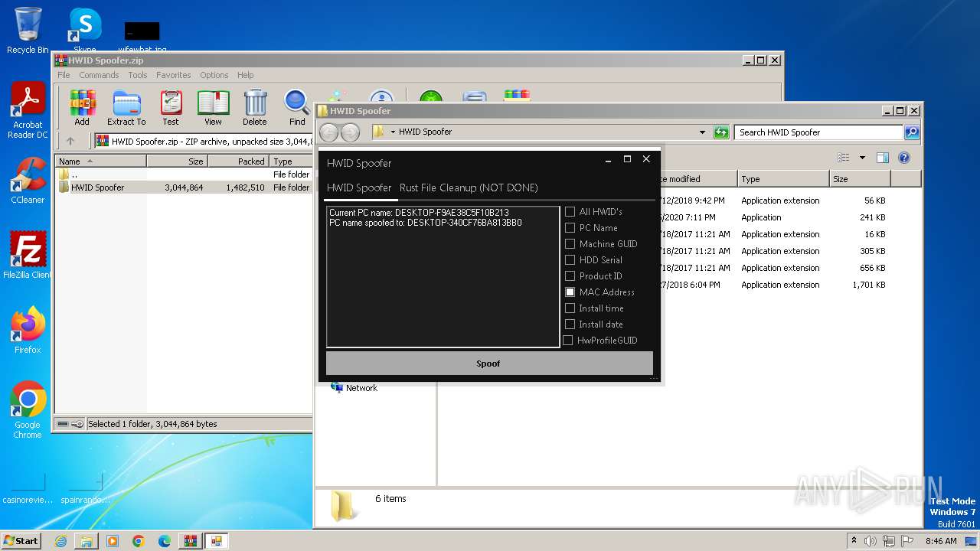
Task: Click the volume speaker tray icon
Action: coord(871,541)
